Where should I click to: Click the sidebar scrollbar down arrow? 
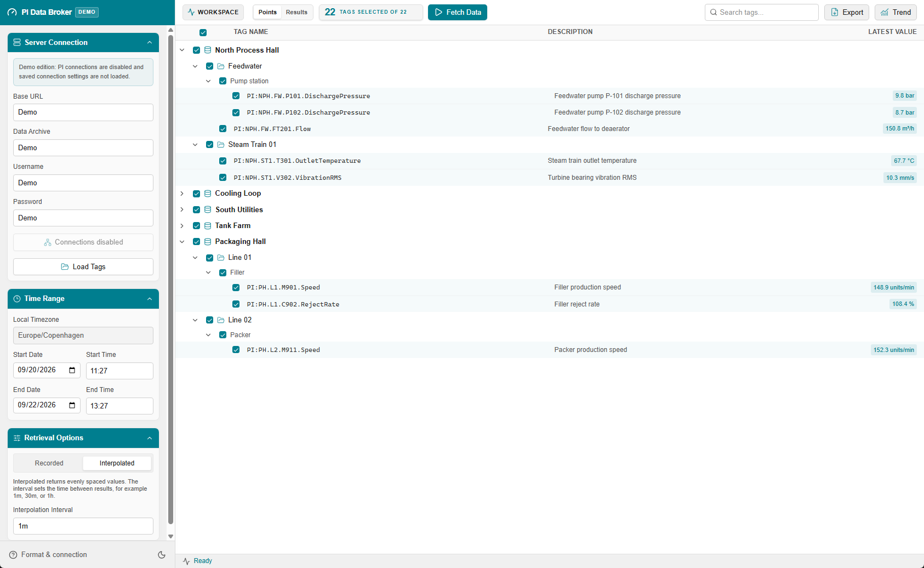point(170,537)
